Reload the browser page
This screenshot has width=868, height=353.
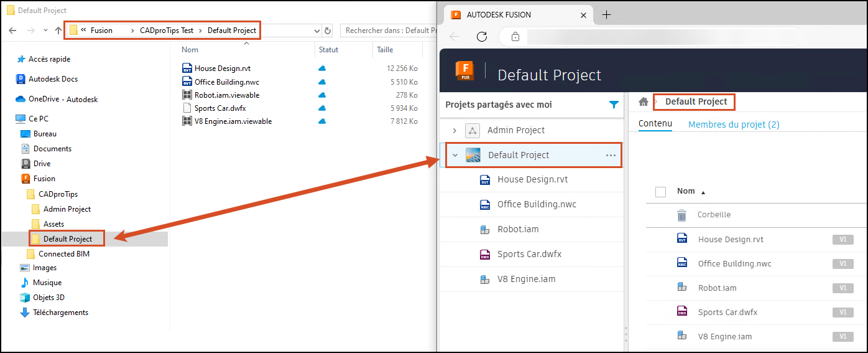click(481, 37)
